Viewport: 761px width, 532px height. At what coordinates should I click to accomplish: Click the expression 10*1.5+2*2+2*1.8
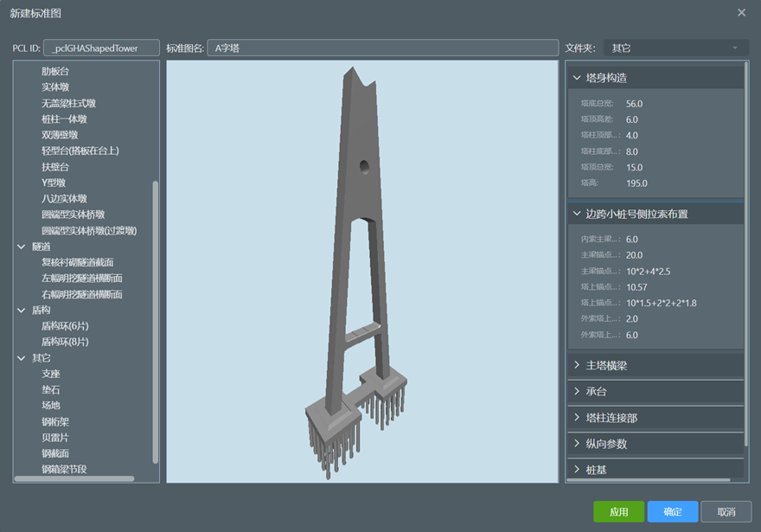(661, 303)
